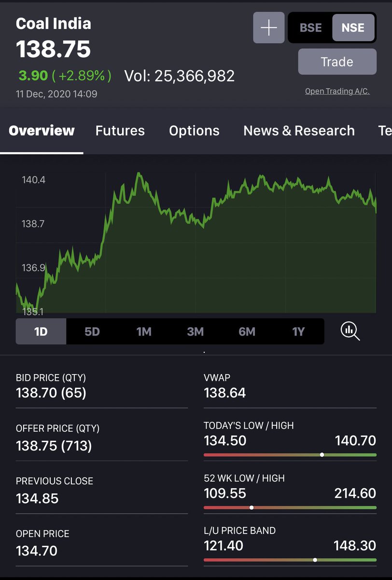Add Coal India to watchlist with plus button

pos(269,28)
